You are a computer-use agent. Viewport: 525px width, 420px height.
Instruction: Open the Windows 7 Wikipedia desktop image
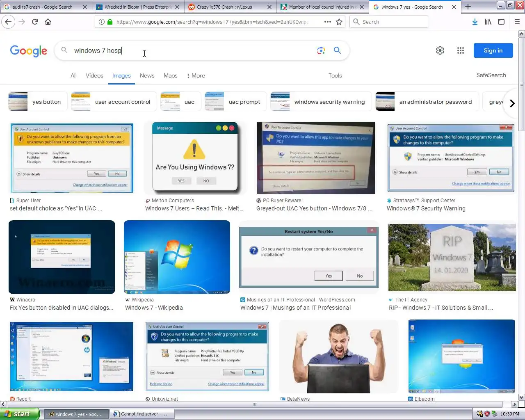[x=177, y=257]
